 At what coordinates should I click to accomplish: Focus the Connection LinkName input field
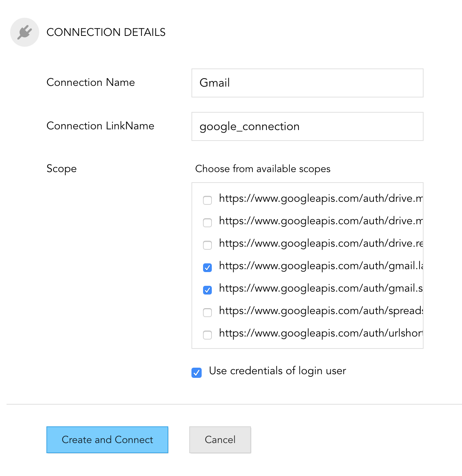(307, 126)
